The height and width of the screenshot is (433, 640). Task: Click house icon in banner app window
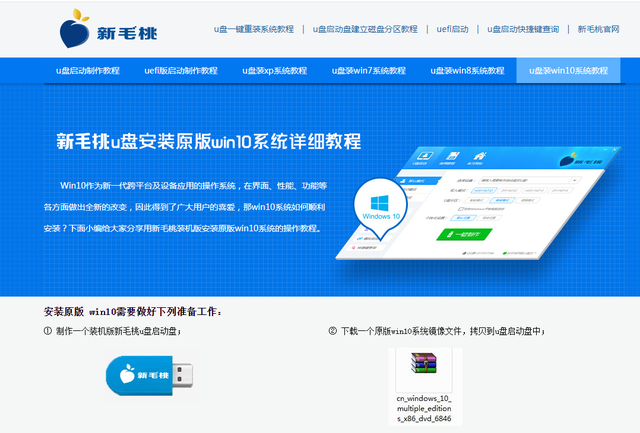pyautogui.click(x=478, y=158)
